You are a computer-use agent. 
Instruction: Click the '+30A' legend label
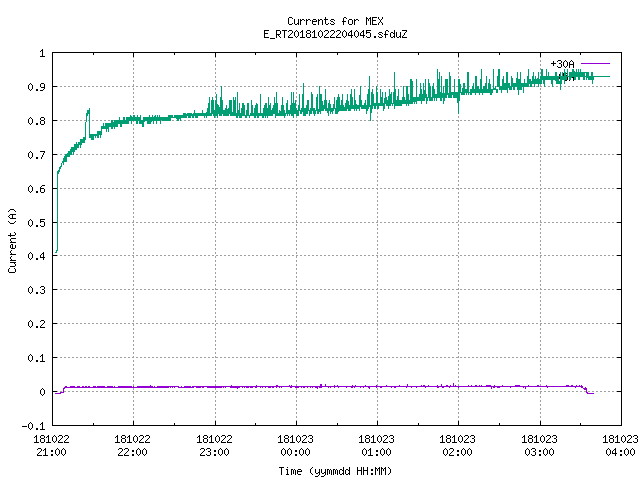click(x=562, y=64)
